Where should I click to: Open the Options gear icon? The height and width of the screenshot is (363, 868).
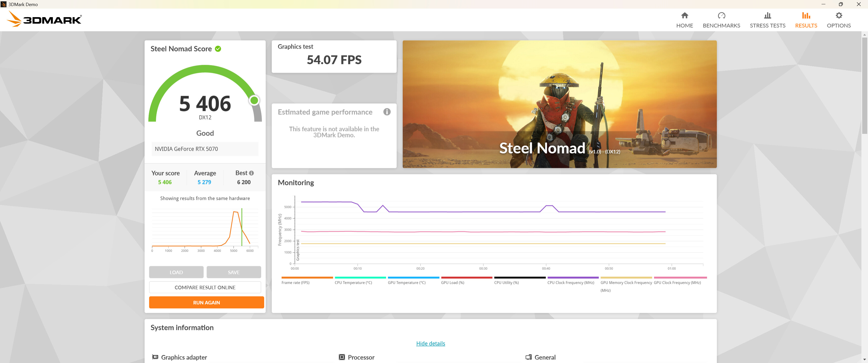pos(839,15)
